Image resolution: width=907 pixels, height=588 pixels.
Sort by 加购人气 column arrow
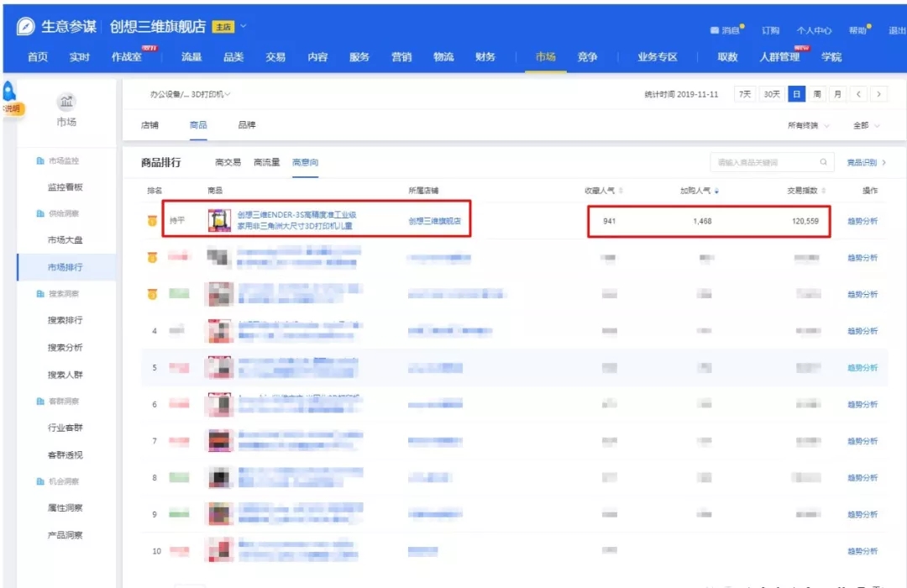point(716,191)
